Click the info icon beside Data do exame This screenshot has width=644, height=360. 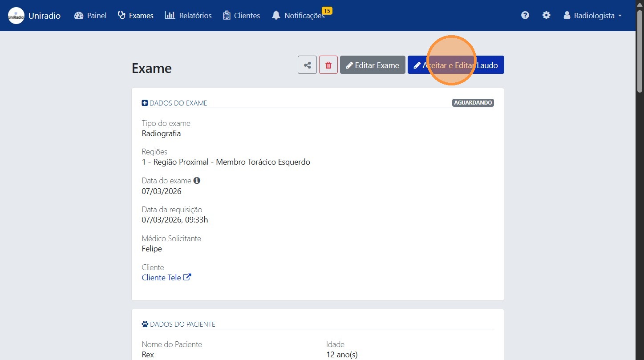click(197, 181)
